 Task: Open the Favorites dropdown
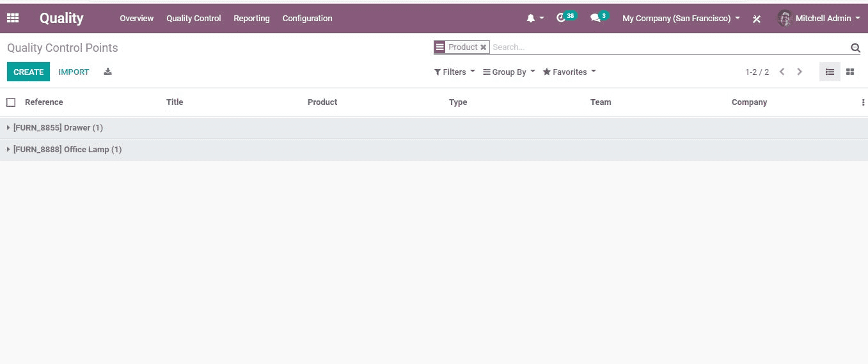coord(569,72)
